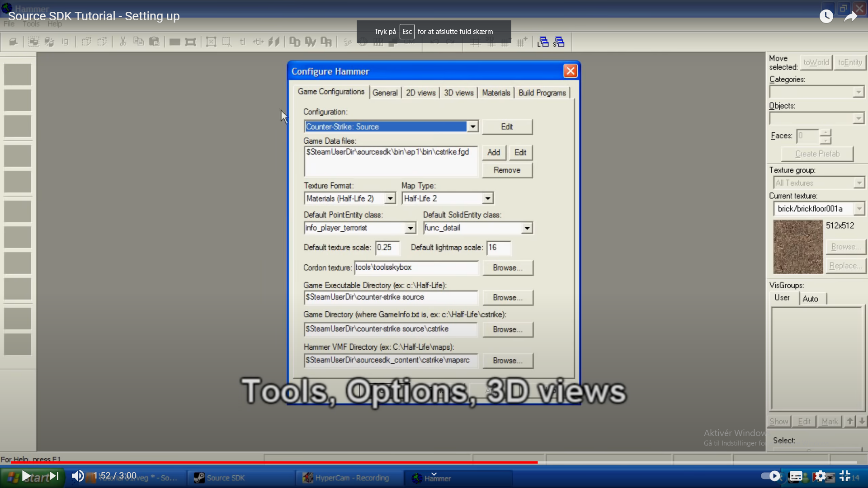Expand the Configuration dropdown for Counter-Strike: Source
This screenshot has height=488, width=868.
(472, 127)
